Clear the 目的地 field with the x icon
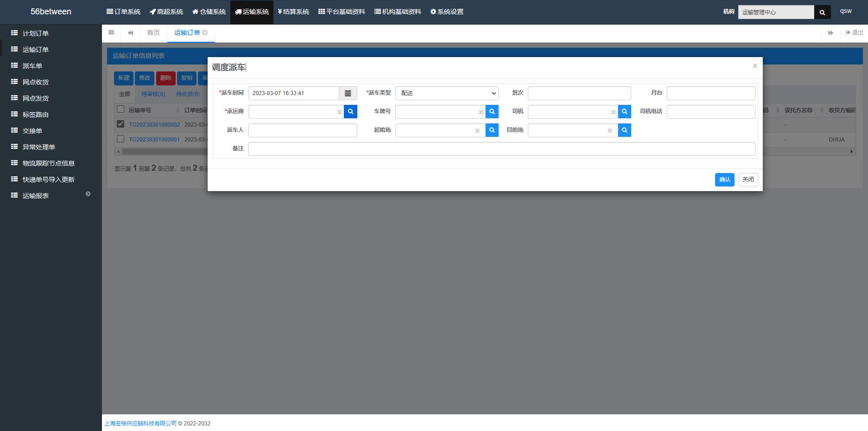This screenshot has height=431, width=868. [x=609, y=131]
